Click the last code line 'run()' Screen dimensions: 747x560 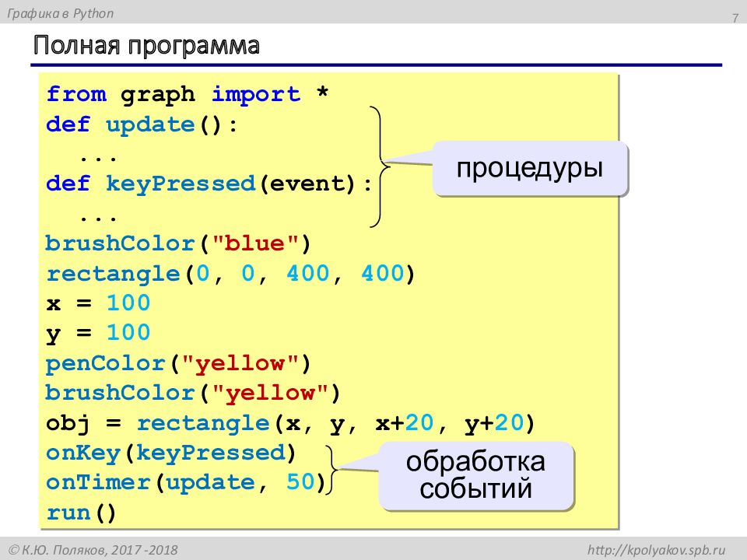tap(81, 513)
